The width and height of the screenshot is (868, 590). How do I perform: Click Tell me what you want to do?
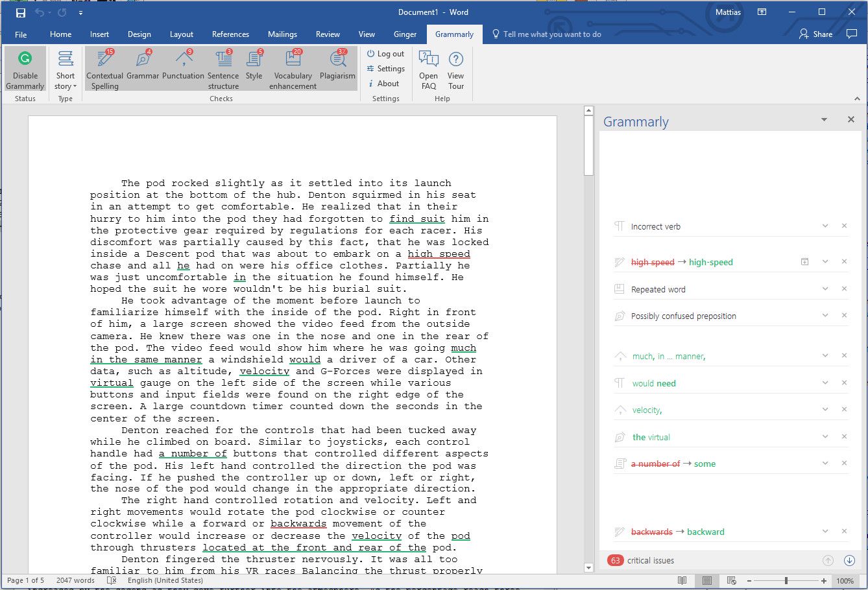[546, 34]
